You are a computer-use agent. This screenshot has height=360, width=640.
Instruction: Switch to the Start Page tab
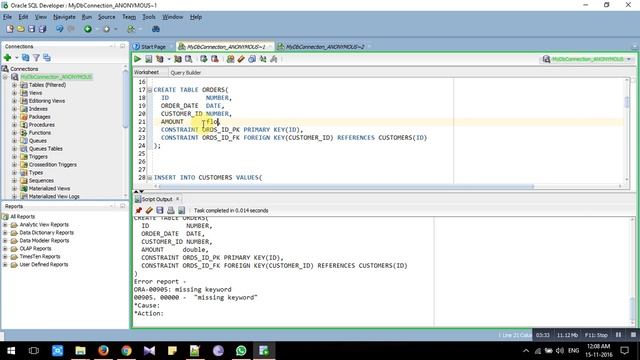tap(150, 47)
